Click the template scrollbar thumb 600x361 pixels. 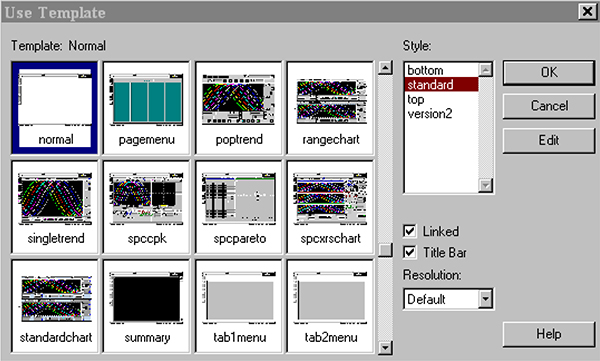[385, 250]
